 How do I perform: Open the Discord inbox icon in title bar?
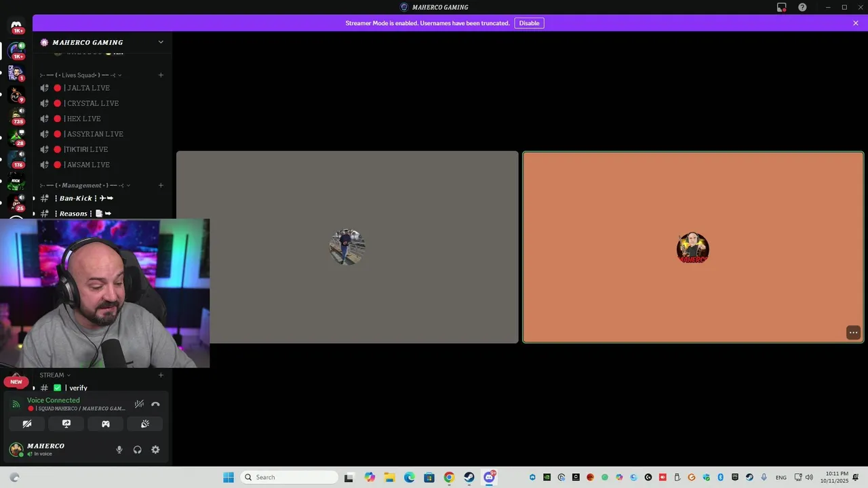click(781, 7)
